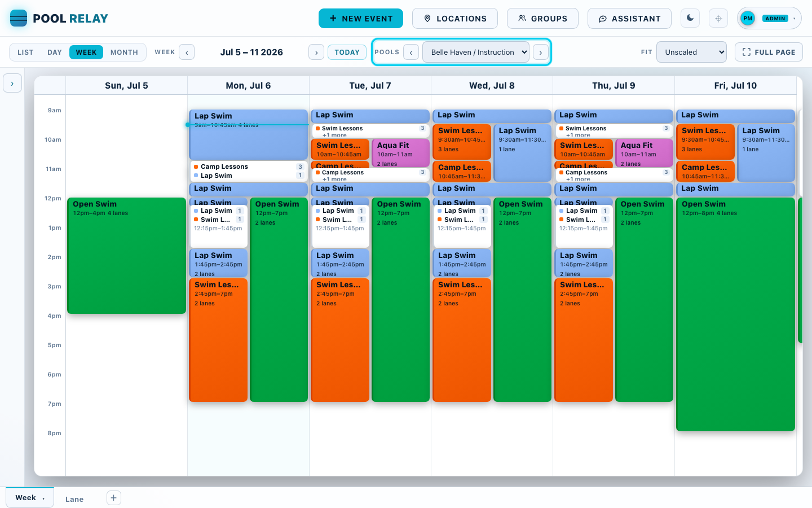The height and width of the screenshot is (508, 812).
Task: Open Tuesday's Lap Swim 1:45pm–2:45pm event
Action: pyautogui.click(x=340, y=263)
